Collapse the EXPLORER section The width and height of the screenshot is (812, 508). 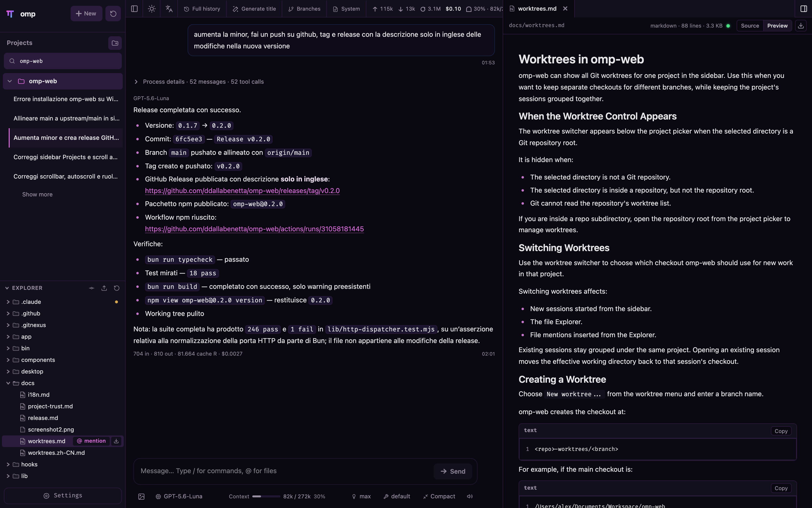[x=24, y=288]
